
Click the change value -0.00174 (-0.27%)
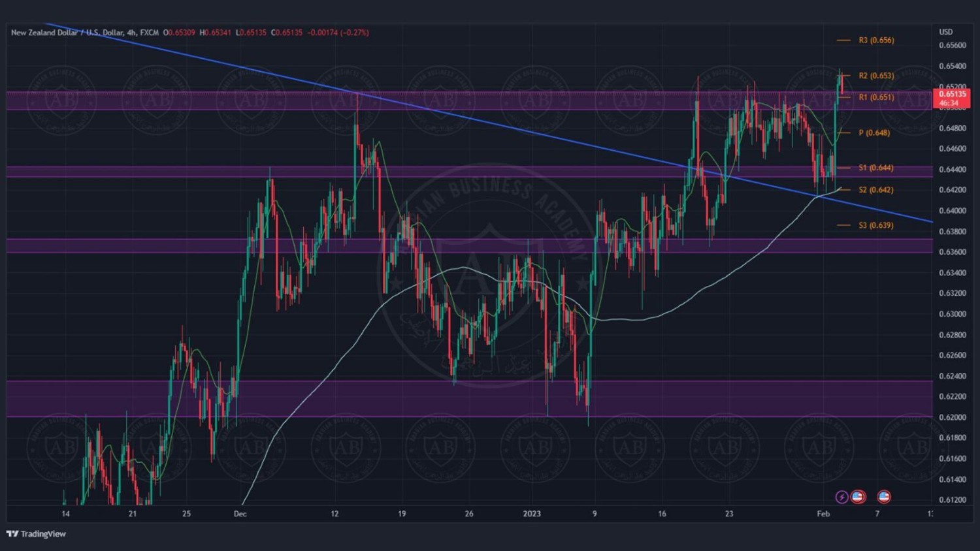[x=338, y=33]
